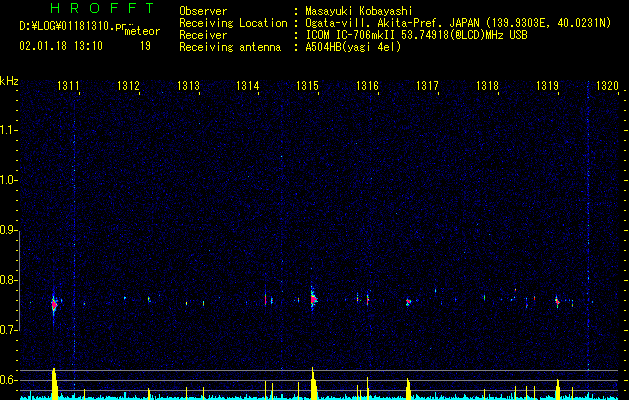The height and width of the screenshot is (400, 629).
Task: Click the 0.6 frequency axis label
Action: pyautogui.click(x=9, y=380)
